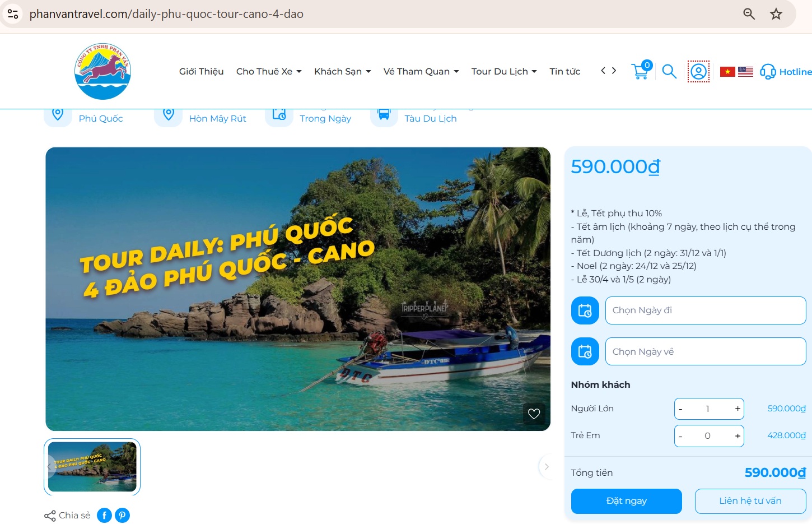Expand the Tour Du Lịch dropdown menu
This screenshot has width=812, height=524.
click(x=504, y=71)
